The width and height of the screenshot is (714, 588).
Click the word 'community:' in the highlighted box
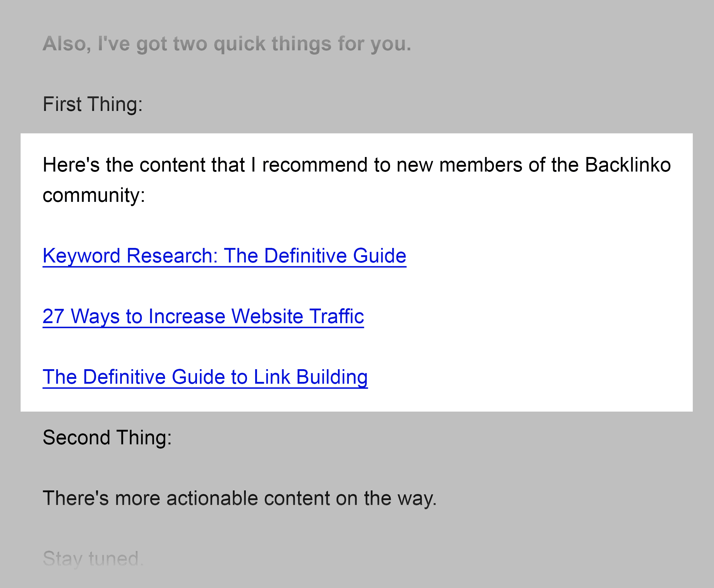[94, 195]
